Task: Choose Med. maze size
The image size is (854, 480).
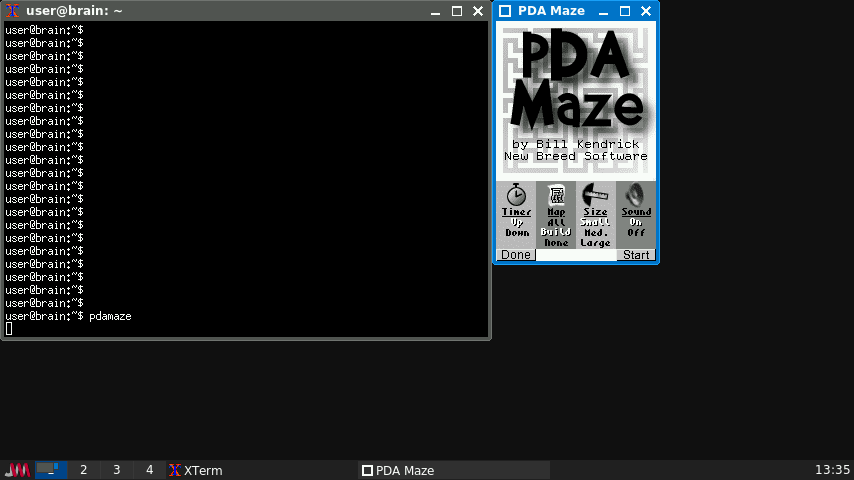Action: (595, 233)
